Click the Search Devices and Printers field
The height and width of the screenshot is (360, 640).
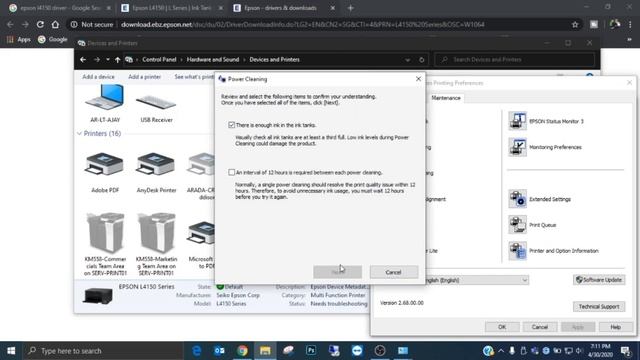click(514, 60)
